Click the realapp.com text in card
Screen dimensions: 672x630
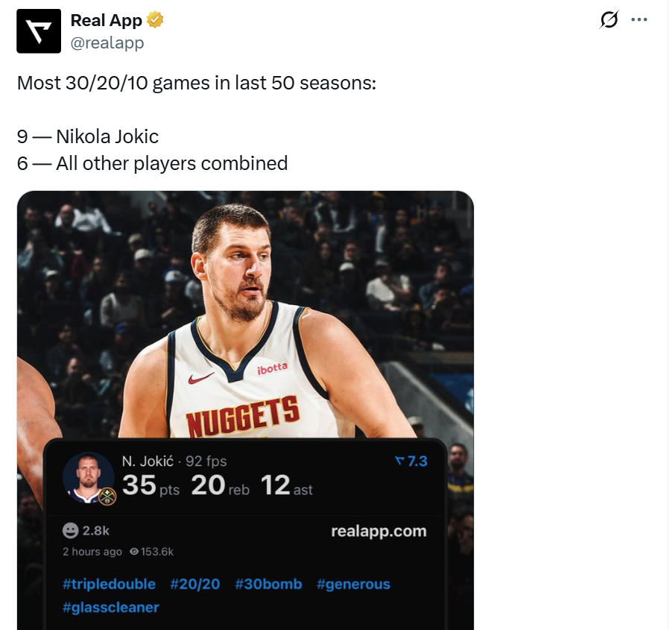point(378,531)
